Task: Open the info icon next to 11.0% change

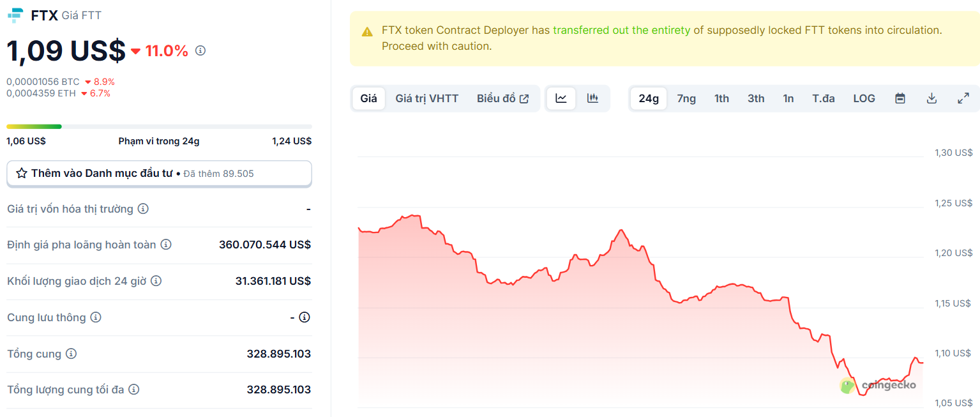Action: [200, 50]
